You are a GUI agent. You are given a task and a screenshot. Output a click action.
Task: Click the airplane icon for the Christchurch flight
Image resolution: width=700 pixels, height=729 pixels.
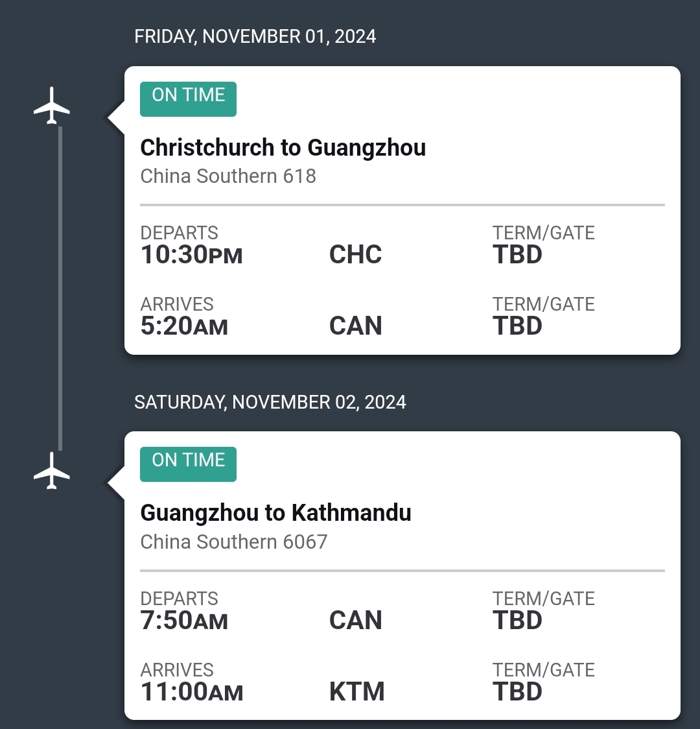pyautogui.click(x=52, y=105)
